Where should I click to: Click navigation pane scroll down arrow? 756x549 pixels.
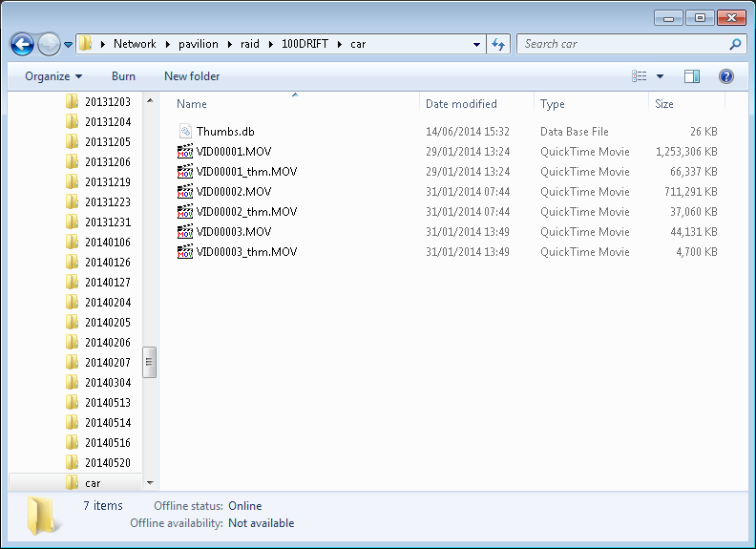tap(150, 483)
